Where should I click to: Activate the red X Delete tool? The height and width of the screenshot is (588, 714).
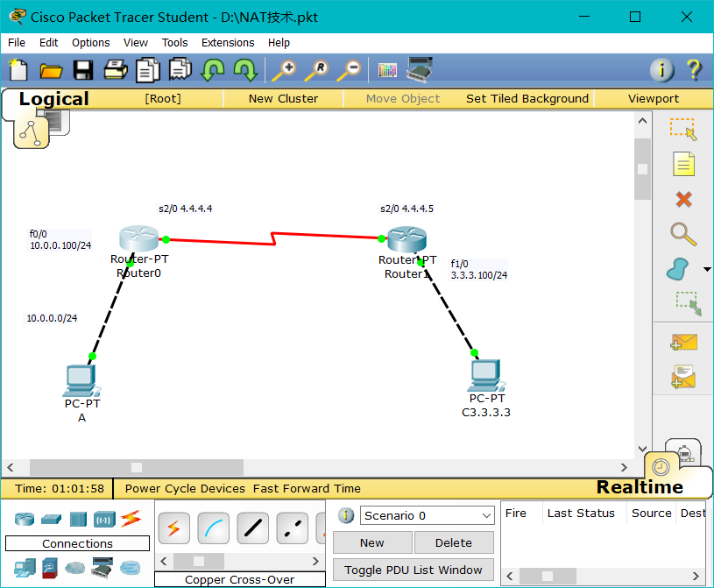point(683,200)
